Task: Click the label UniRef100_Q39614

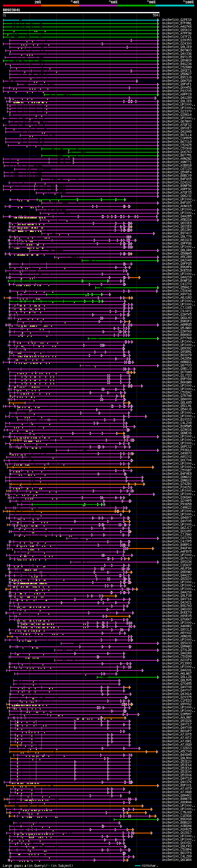Action: [x=177, y=115]
